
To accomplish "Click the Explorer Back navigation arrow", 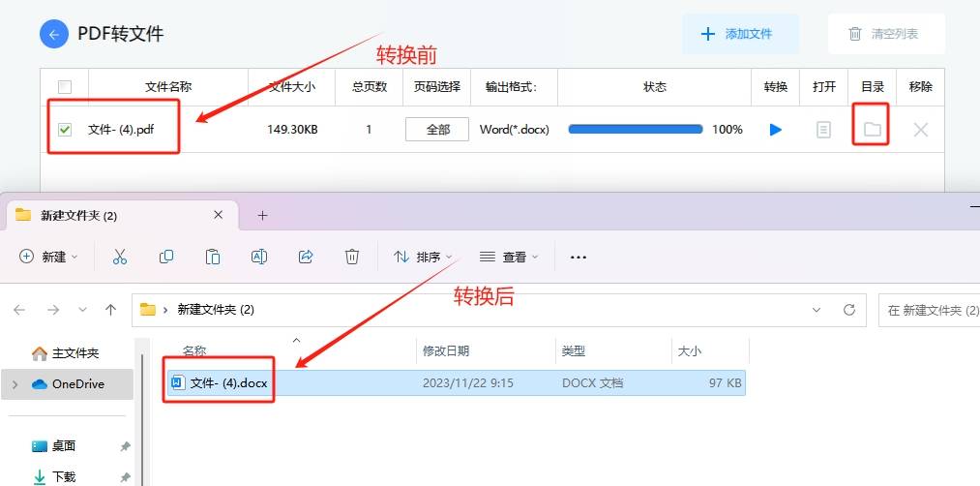I will 19,310.
